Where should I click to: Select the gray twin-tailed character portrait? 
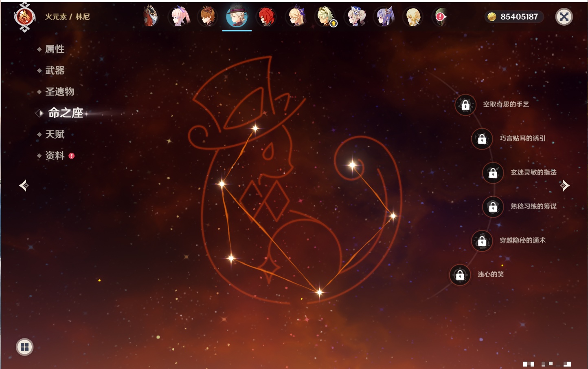[x=355, y=16]
